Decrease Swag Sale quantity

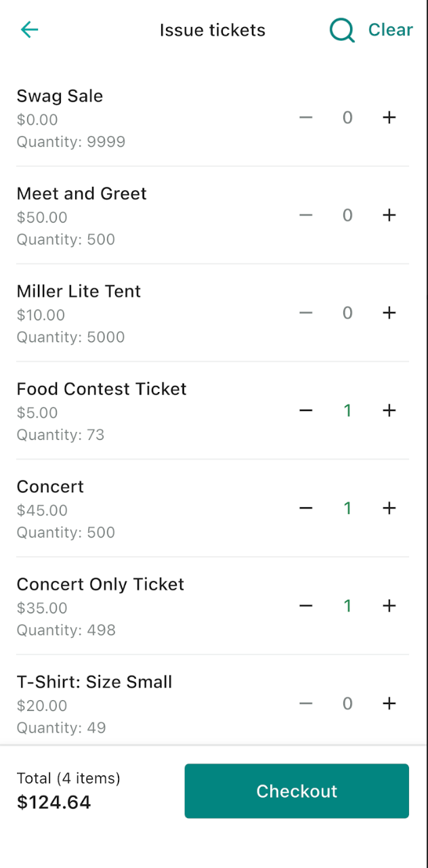306,118
